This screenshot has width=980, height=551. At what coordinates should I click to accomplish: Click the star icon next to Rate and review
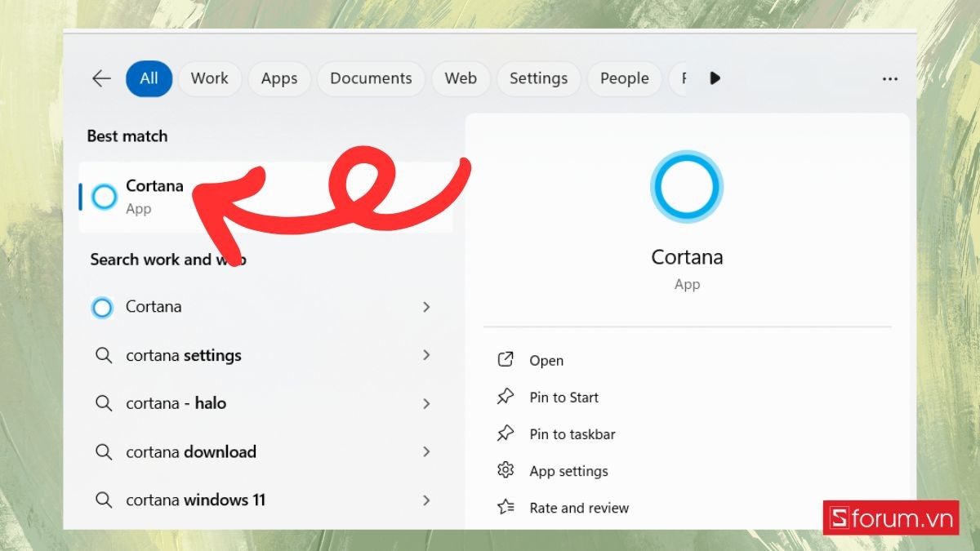pyautogui.click(x=506, y=507)
